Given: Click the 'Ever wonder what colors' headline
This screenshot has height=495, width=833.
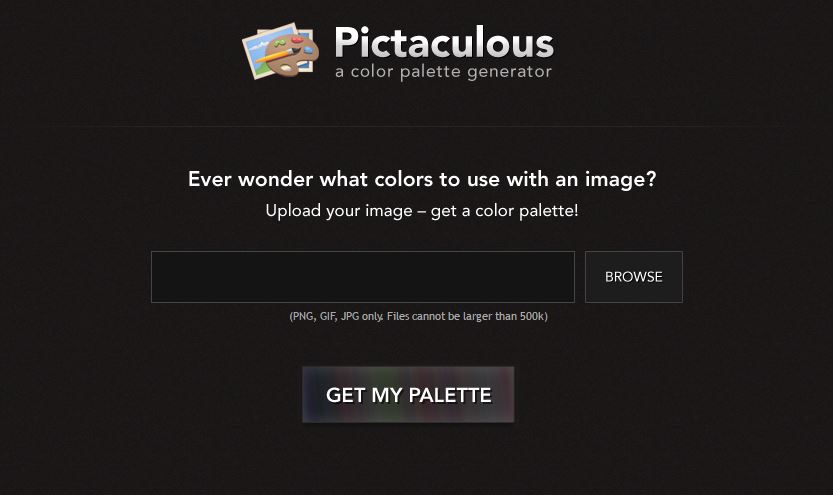Looking at the screenshot, I should [422, 179].
